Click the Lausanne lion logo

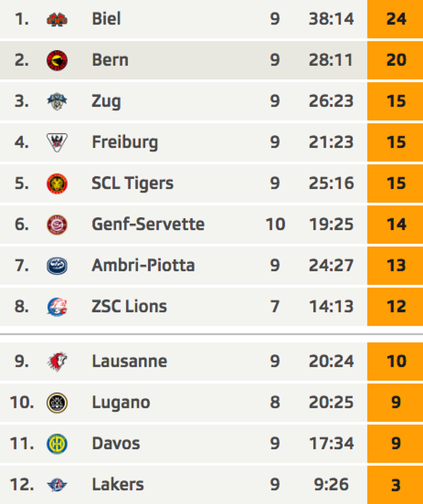tap(57, 361)
